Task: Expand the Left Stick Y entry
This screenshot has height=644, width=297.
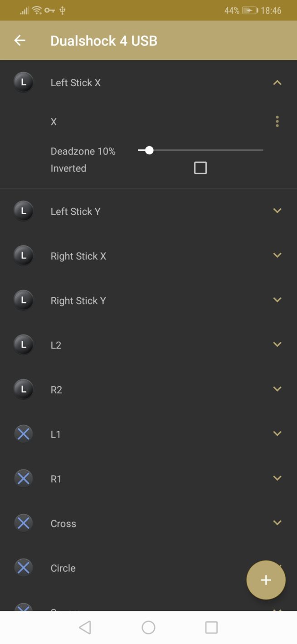Action: pyautogui.click(x=277, y=211)
